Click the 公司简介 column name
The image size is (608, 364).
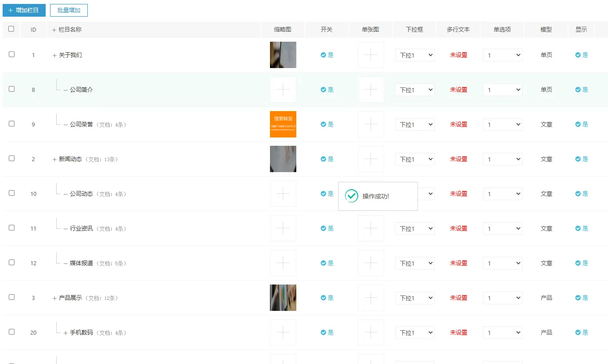[81, 90]
